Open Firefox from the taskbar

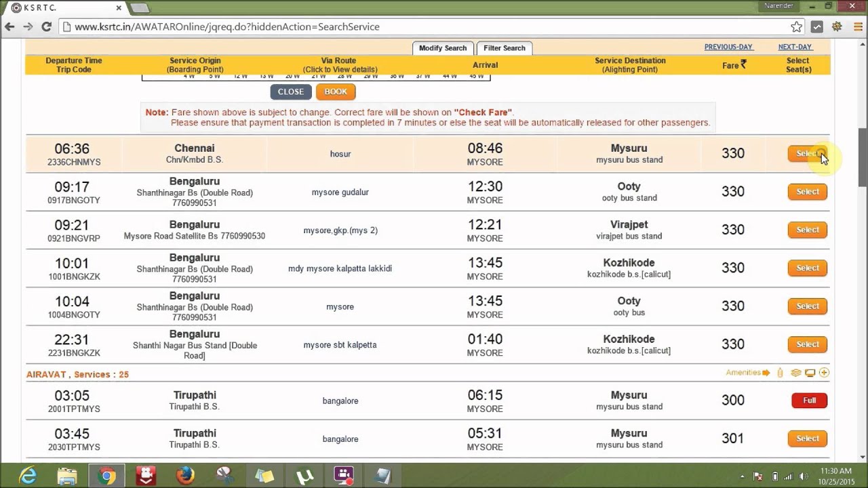pyautogui.click(x=185, y=476)
